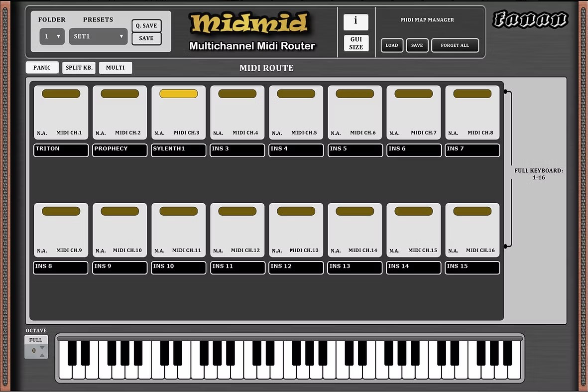Switch to MULTI mode

click(115, 68)
